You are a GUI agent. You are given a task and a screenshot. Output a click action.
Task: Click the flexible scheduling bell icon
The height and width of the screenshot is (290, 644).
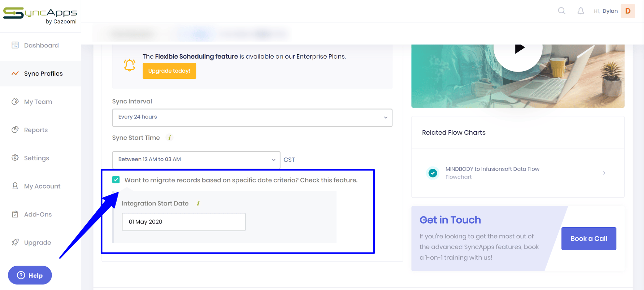[x=130, y=65]
